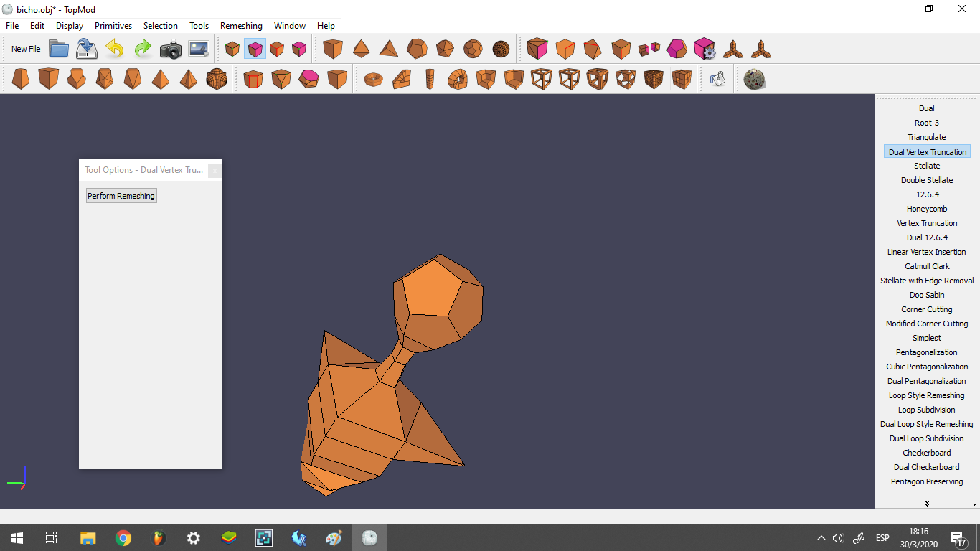
Task: Open Google Chrome from the taskbar
Action: click(x=123, y=537)
